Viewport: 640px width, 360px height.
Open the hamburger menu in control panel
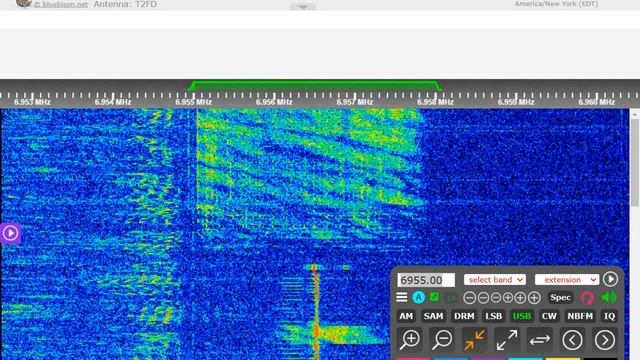click(x=402, y=298)
